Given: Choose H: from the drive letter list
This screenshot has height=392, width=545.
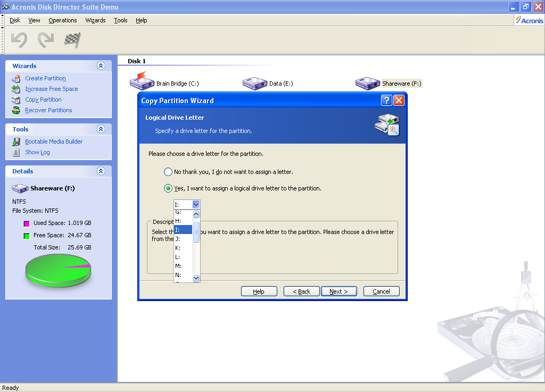Looking at the screenshot, I should [183, 221].
